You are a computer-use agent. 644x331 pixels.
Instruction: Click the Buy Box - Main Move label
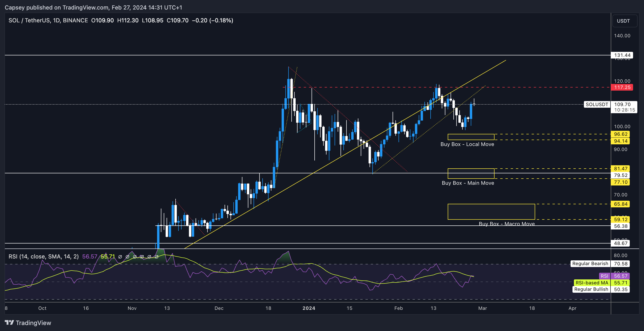468,183
